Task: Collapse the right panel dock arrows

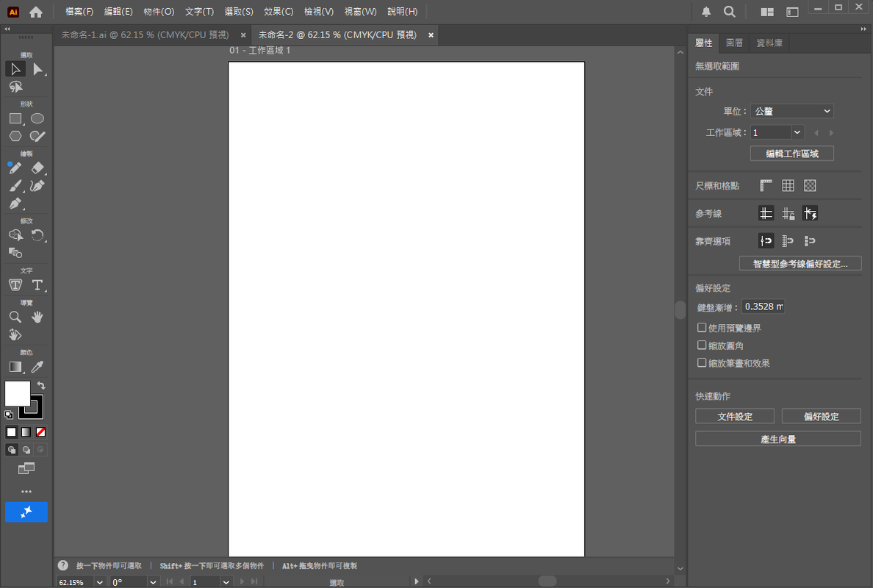Action: (x=863, y=29)
